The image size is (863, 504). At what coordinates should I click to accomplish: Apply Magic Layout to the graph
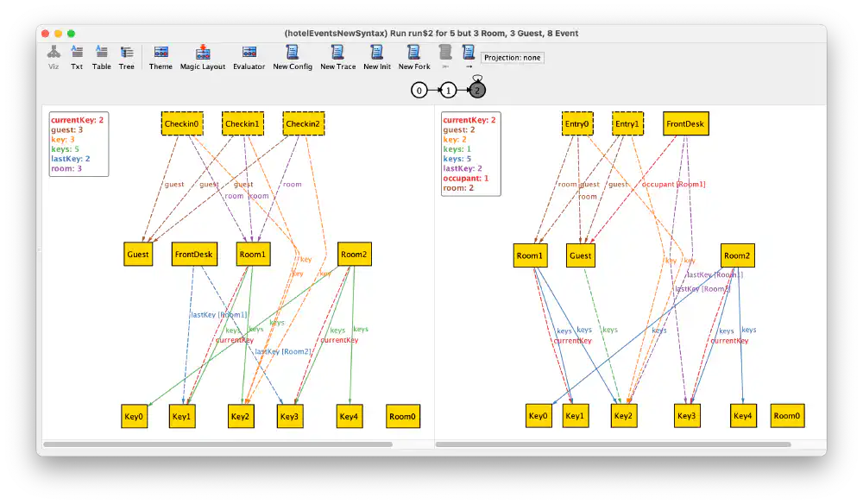coord(202,57)
